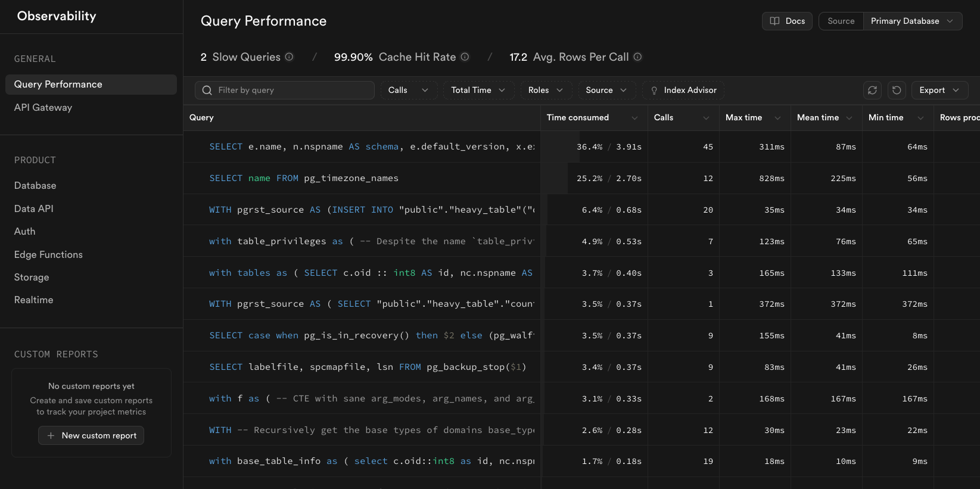The width and height of the screenshot is (980, 489).
Task: Click the 225ms mean time value
Action: (843, 178)
